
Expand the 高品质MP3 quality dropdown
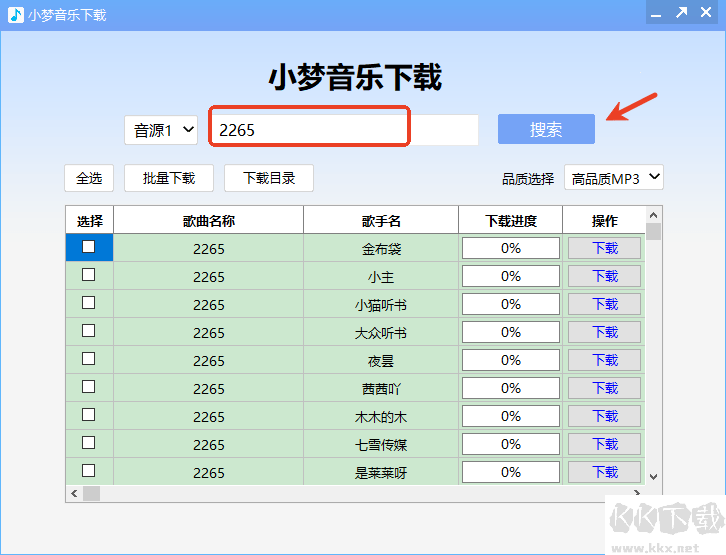click(613, 177)
